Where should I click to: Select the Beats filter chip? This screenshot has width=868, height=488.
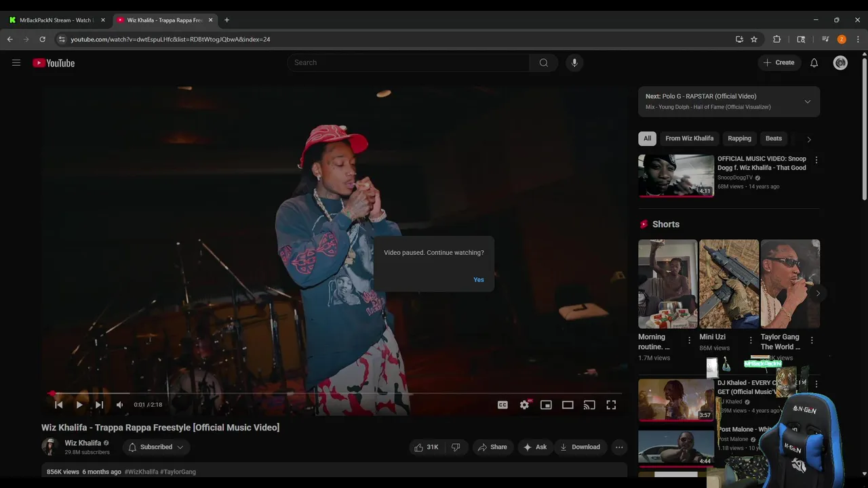[774, 138]
